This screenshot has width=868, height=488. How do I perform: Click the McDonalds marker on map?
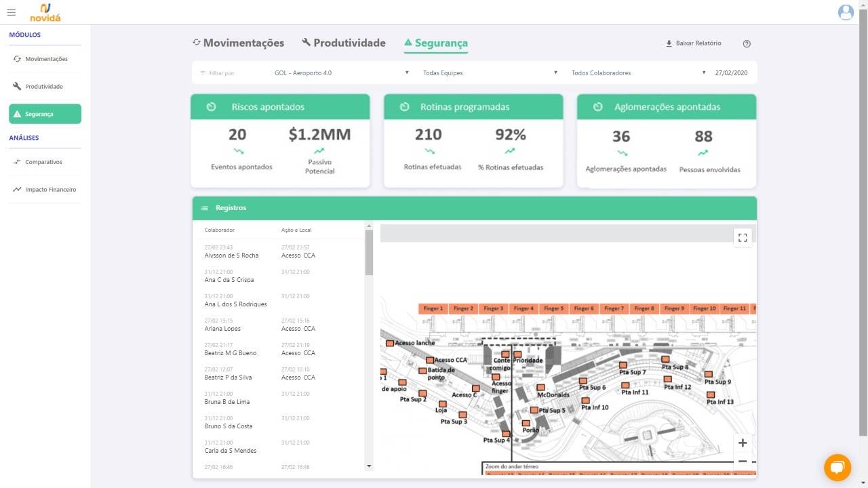[x=540, y=388]
